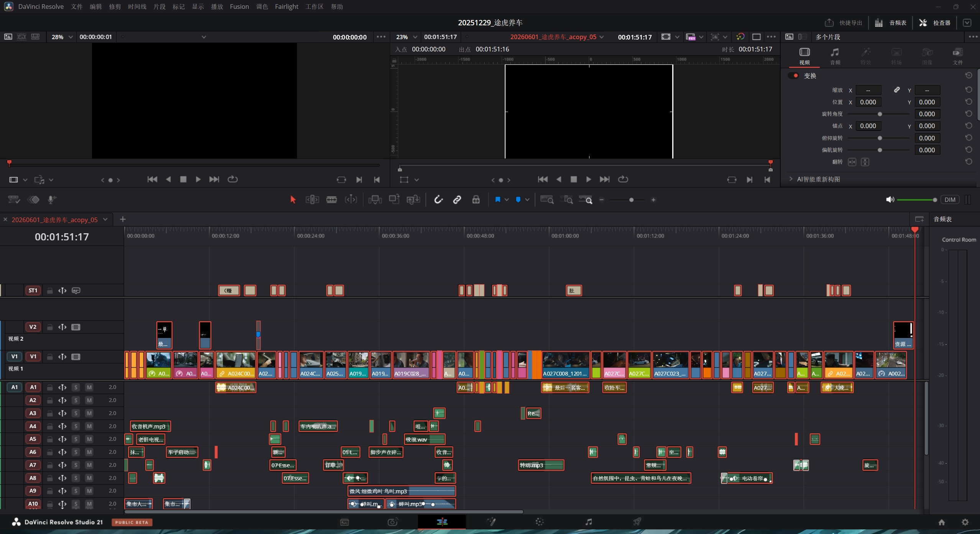Select the blade edit mode tool
The width and height of the screenshot is (980, 534).
[x=332, y=199]
